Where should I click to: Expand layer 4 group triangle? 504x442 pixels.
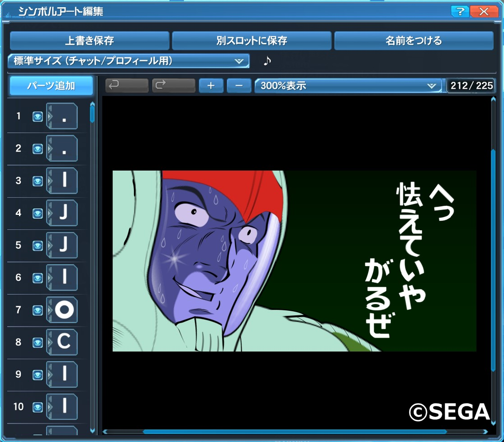tap(50, 213)
